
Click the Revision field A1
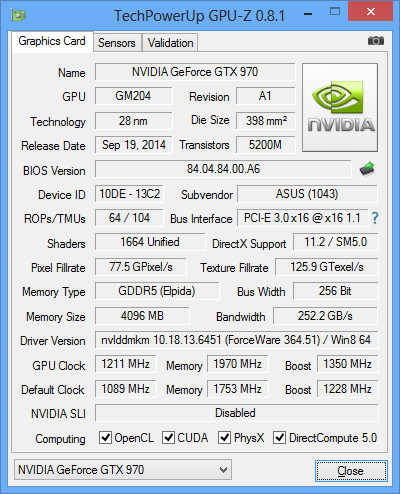click(x=266, y=96)
